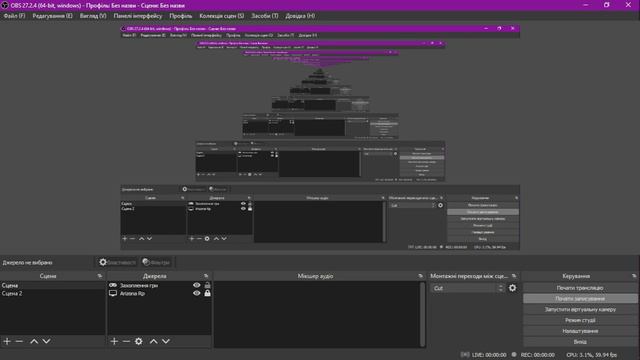Toggle visibility of Arizona Rp source
This screenshot has width=640, height=360.
[x=197, y=293]
